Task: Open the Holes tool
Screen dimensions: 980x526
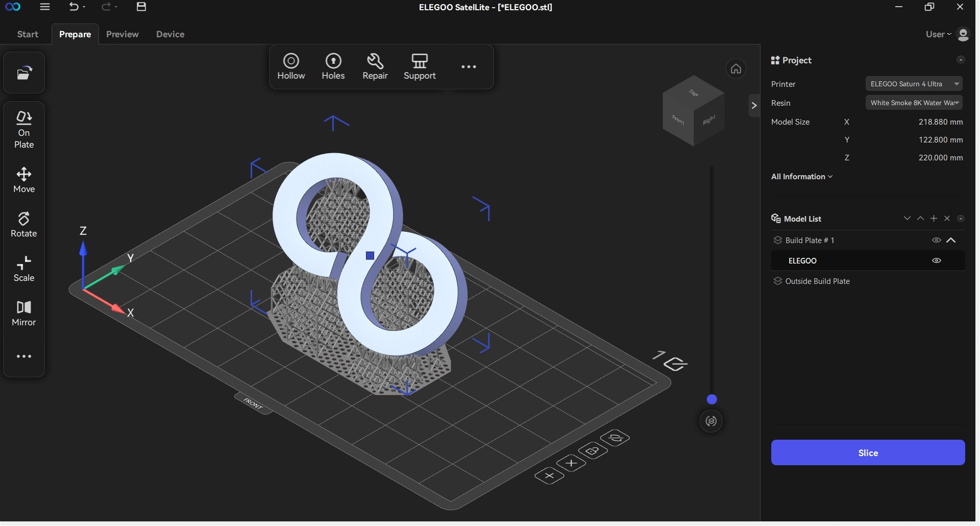Action: (333, 67)
